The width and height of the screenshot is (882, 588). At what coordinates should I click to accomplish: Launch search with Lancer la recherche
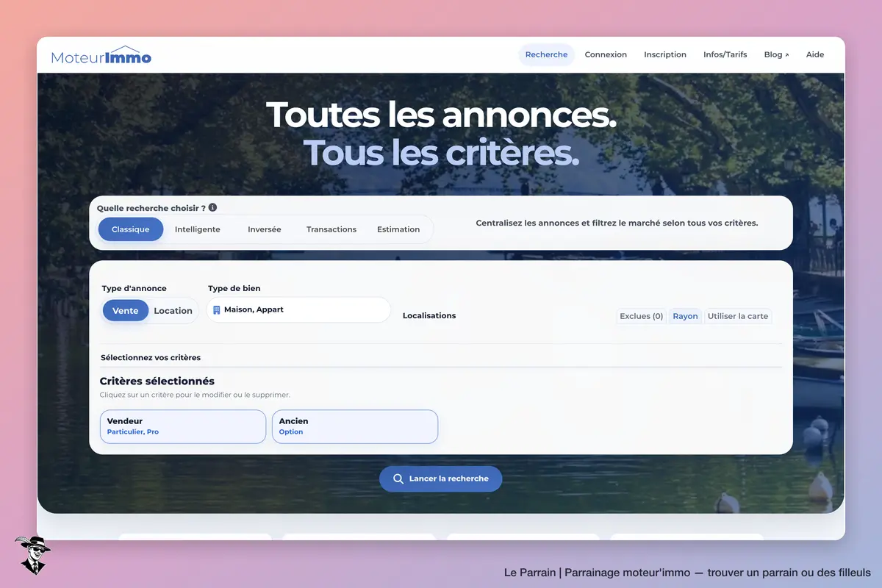tap(440, 479)
